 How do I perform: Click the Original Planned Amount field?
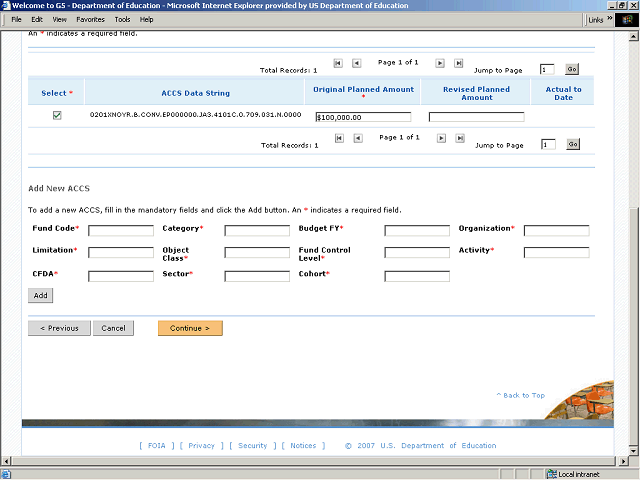pos(363,117)
